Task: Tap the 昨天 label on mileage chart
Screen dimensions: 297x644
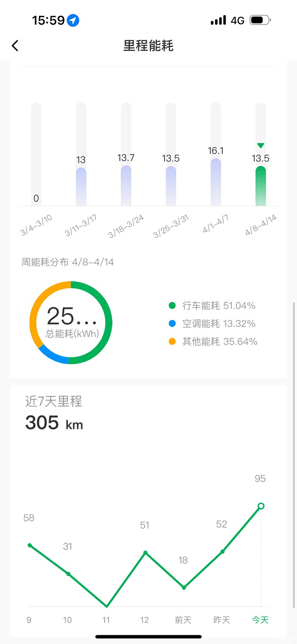Action: coord(221,620)
